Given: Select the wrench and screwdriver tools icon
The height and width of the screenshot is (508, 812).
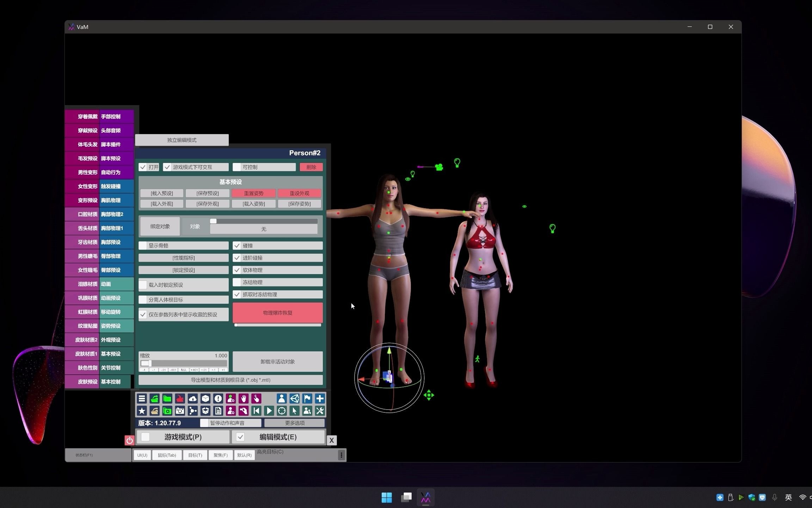Looking at the screenshot, I should click(320, 411).
